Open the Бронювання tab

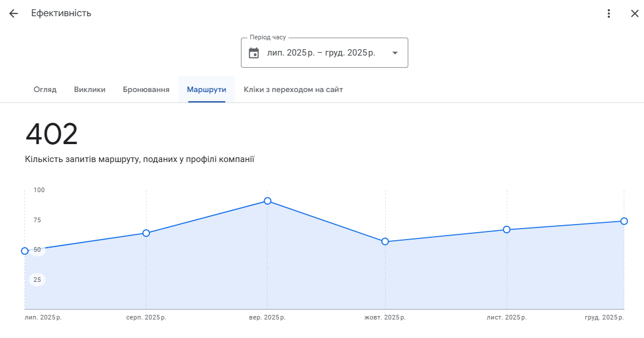point(146,90)
